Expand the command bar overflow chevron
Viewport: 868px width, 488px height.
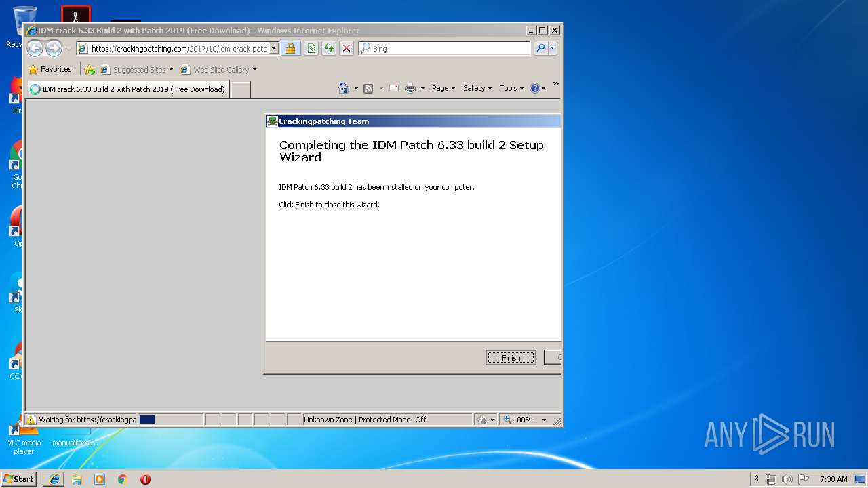click(555, 84)
